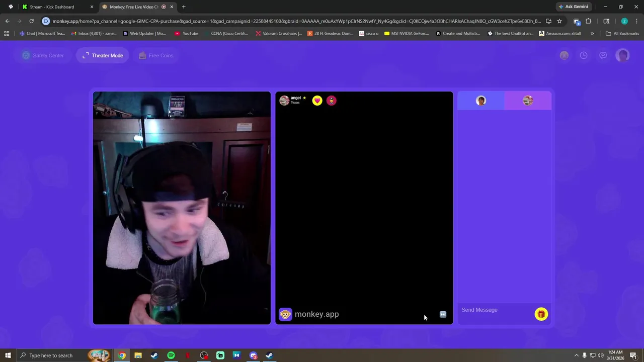Open Valorant Crosshairs bookmark
Viewport: 644px width, 362px height.
click(x=279, y=34)
